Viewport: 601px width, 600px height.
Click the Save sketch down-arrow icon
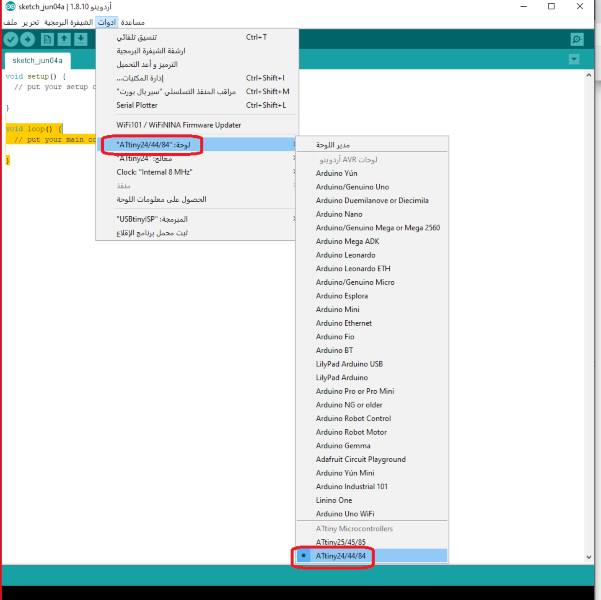81,39
